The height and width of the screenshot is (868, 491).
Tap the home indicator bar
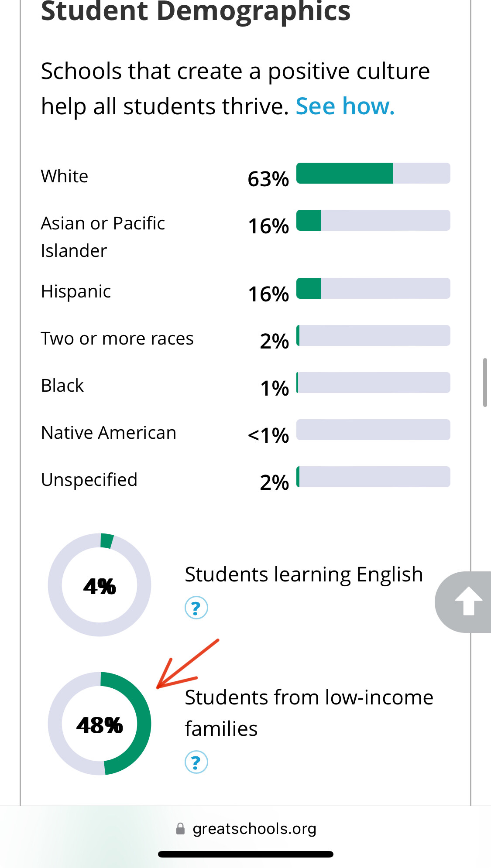tap(246, 854)
